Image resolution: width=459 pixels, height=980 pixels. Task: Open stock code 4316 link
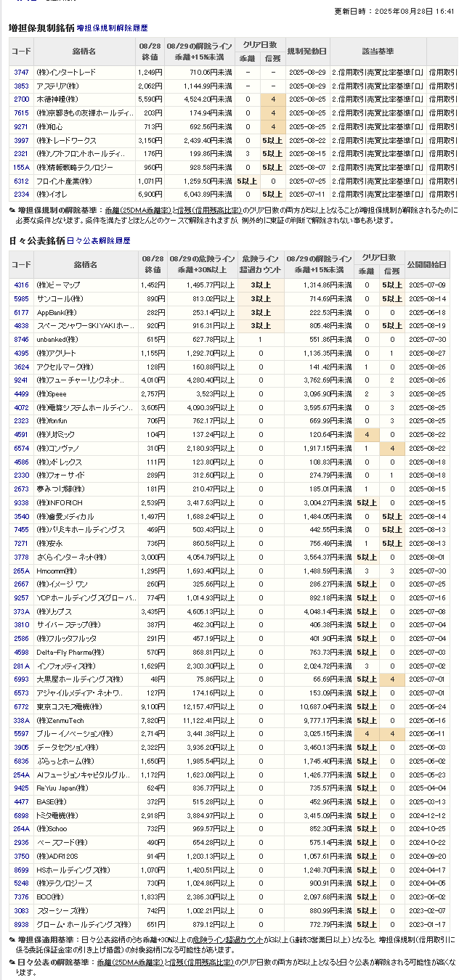point(21,285)
